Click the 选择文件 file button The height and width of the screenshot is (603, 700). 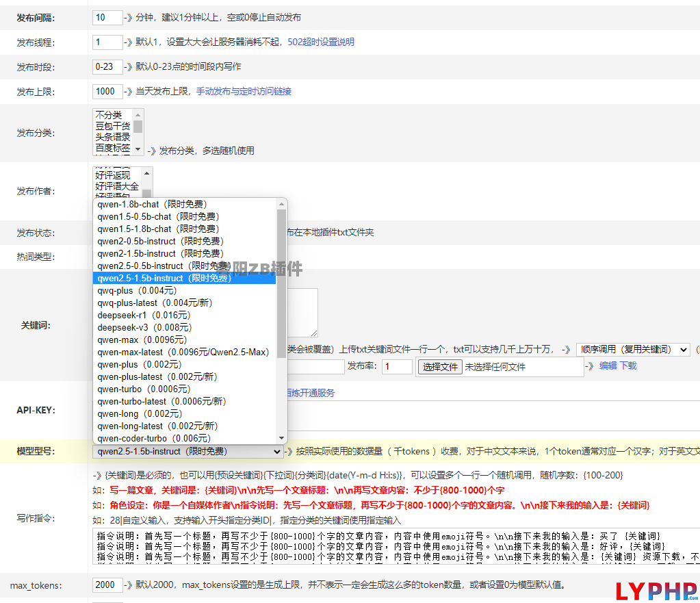pos(440,367)
